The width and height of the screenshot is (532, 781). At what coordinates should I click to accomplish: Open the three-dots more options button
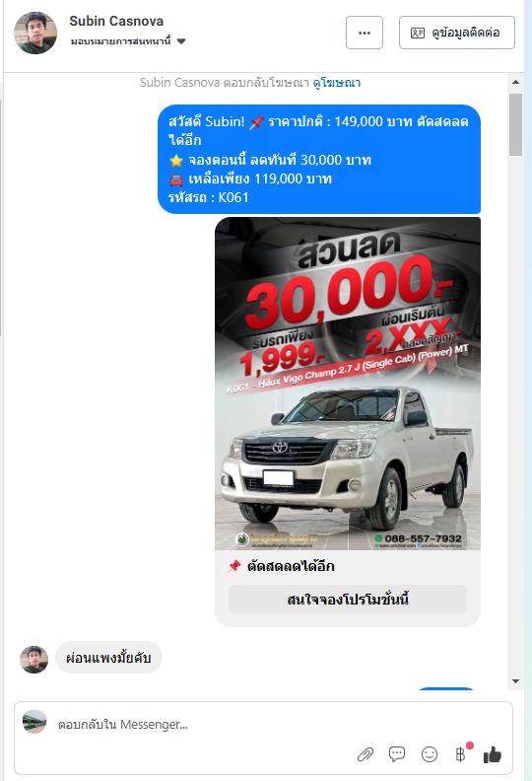point(365,33)
